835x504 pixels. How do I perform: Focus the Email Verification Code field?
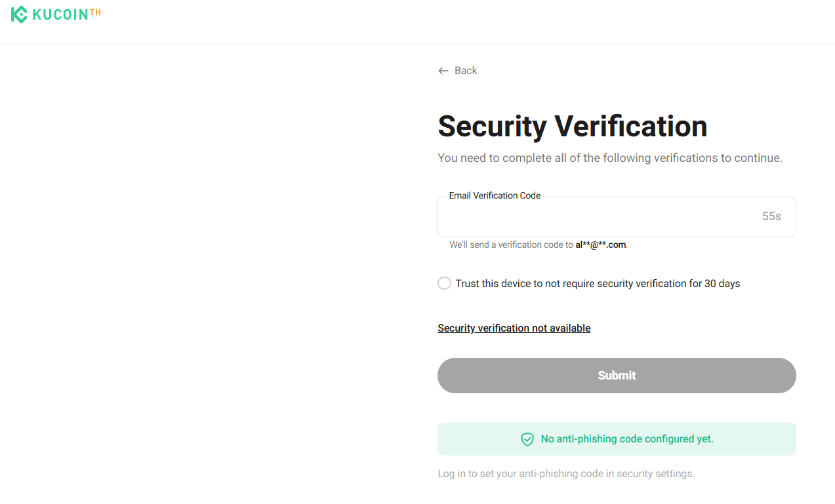click(590, 217)
